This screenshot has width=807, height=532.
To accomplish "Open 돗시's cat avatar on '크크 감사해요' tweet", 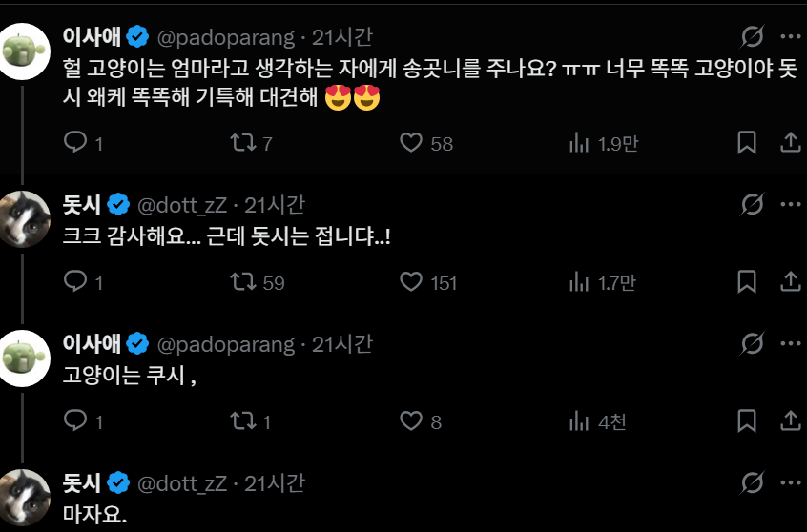I will tap(24, 217).
